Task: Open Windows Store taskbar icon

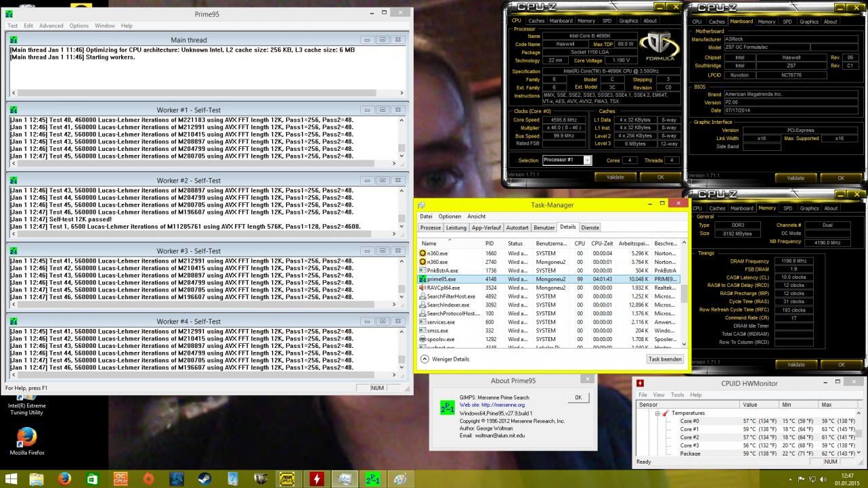Action: pos(93,479)
